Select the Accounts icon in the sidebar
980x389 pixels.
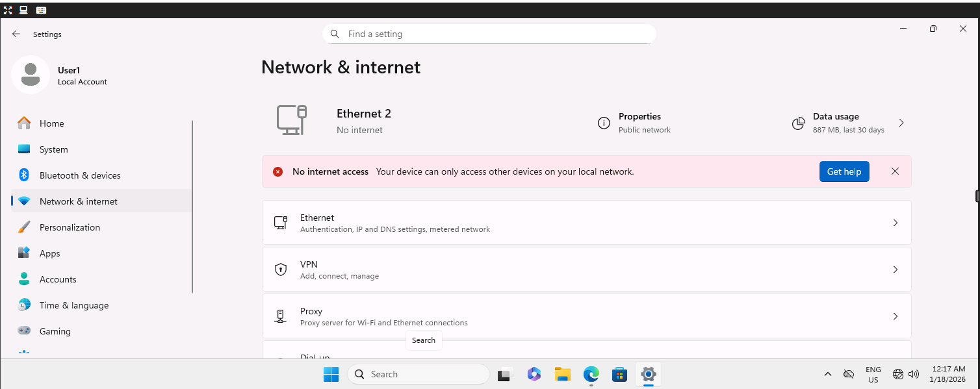click(x=24, y=279)
